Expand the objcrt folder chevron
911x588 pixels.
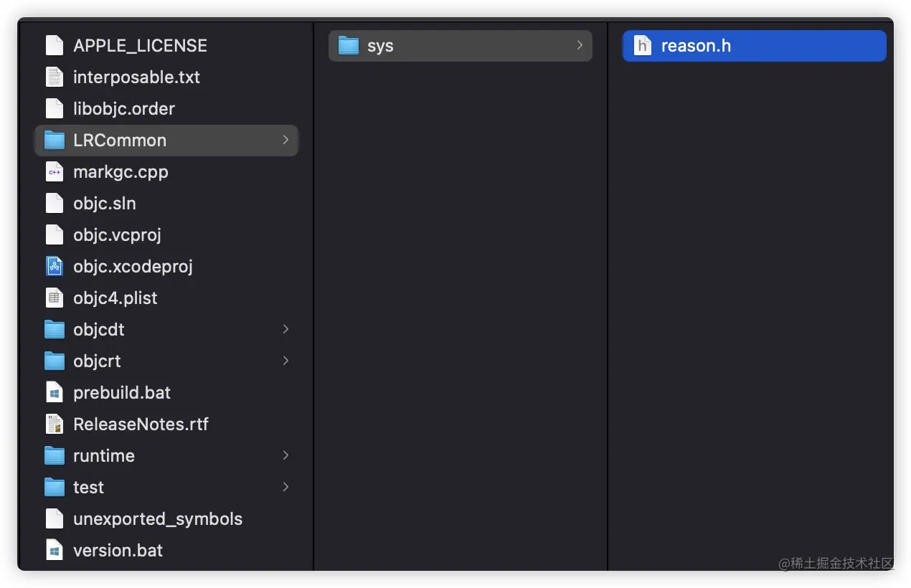[x=285, y=361]
